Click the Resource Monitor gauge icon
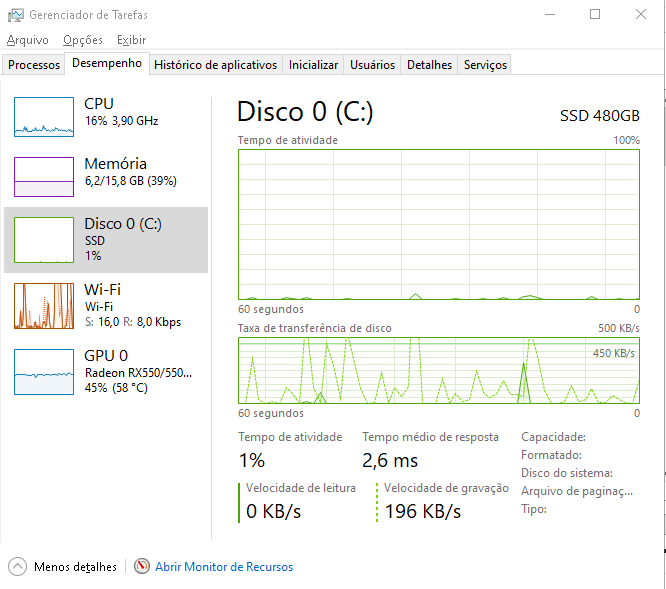This screenshot has width=666, height=589. (142, 566)
